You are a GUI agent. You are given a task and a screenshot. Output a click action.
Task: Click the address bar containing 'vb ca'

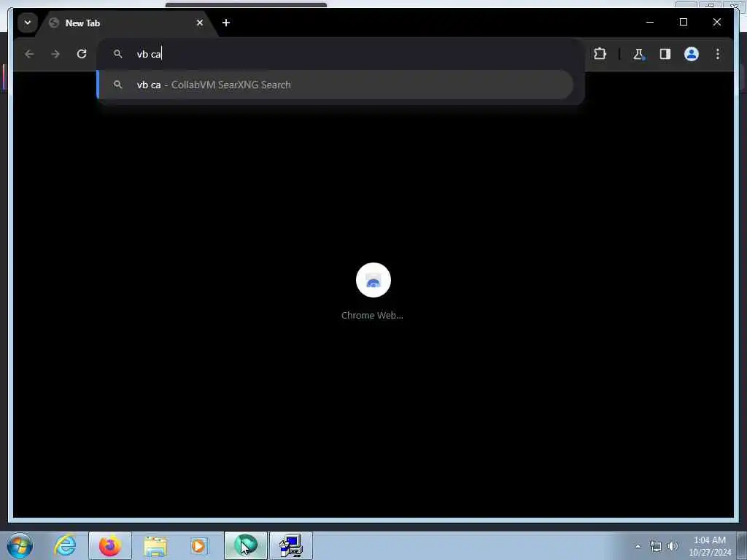[x=341, y=54]
